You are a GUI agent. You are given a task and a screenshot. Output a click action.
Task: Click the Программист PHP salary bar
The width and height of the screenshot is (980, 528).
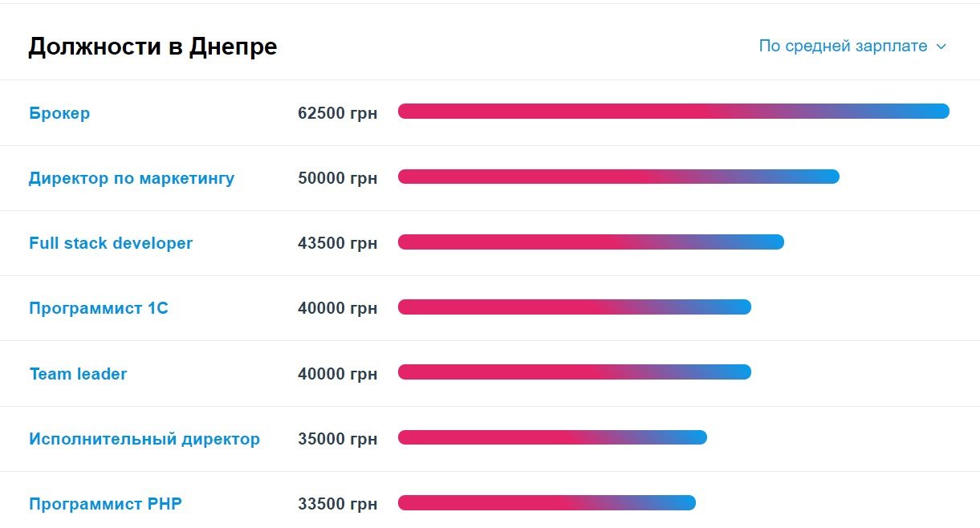coord(547,503)
